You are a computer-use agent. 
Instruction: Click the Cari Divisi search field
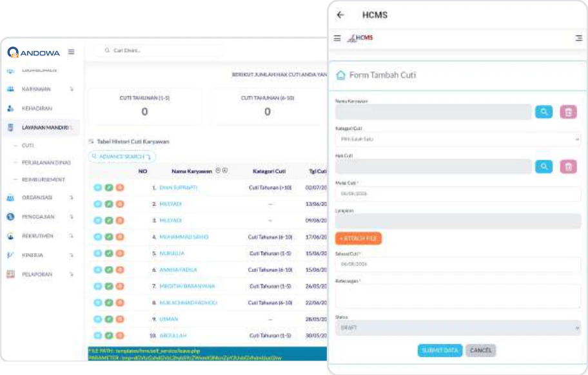(x=159, y=50)
